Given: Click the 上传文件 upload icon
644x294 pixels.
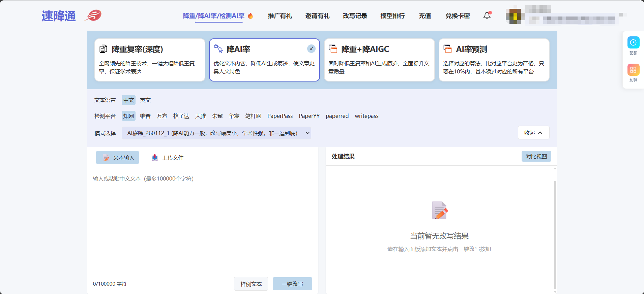Looking at the screenshot, I should click(155, 158).
